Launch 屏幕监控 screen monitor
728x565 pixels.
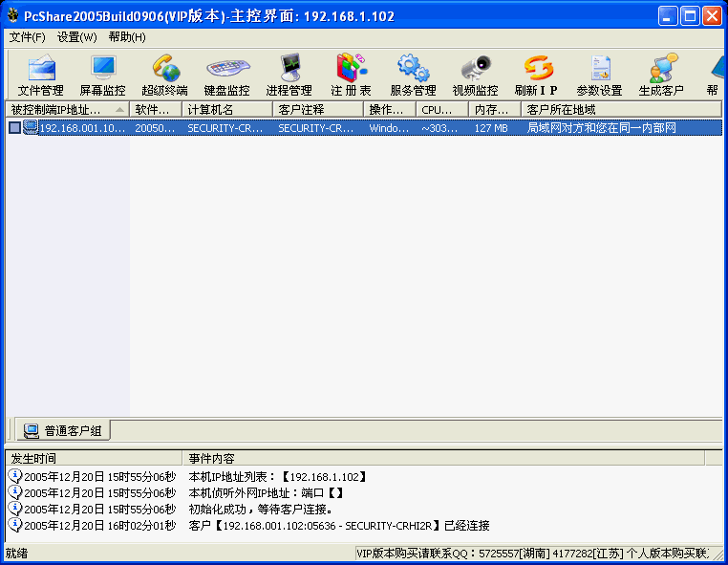(102, 75)
